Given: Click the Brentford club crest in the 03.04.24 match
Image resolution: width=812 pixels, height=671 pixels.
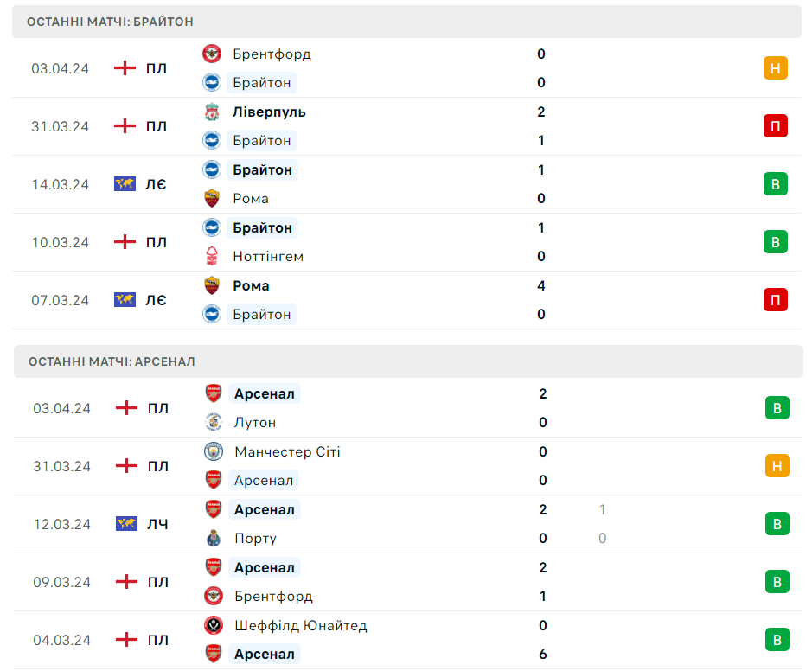Looking at the screenshot, I should (x=212, y=54).
